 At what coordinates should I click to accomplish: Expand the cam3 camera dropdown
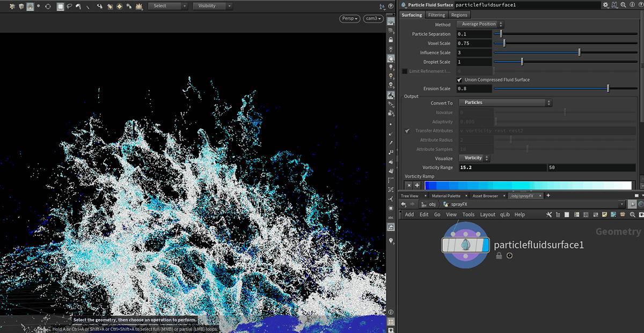[x=373, y=19]
